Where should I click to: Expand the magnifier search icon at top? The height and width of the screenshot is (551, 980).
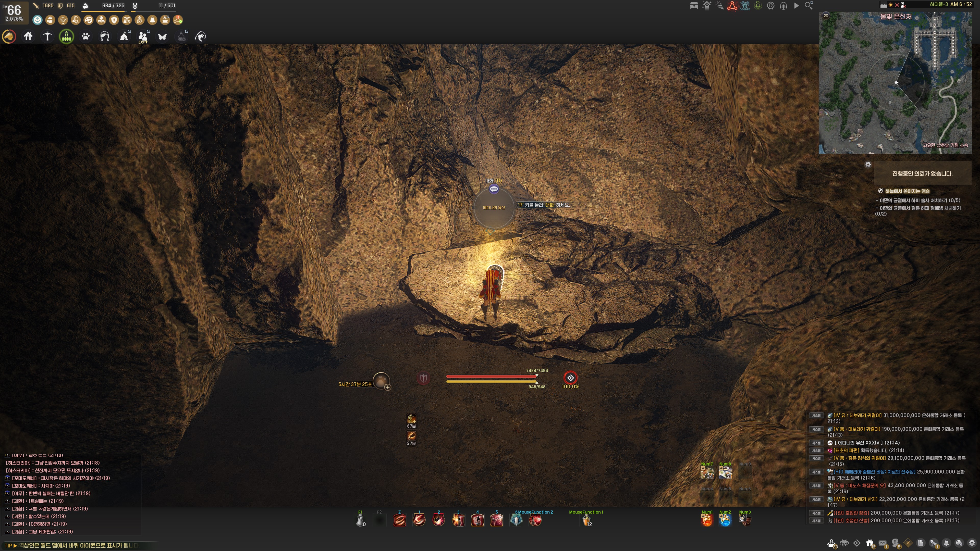tap(809, 6)
